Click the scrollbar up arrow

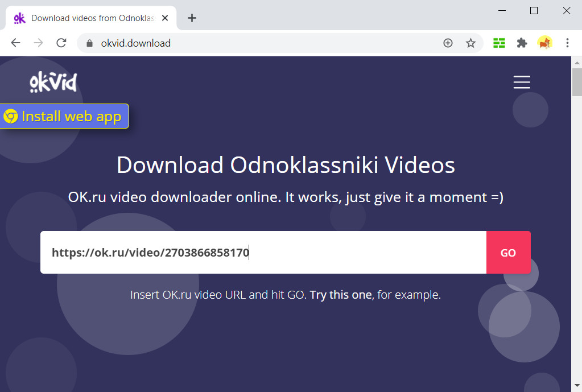click(577, 63)
